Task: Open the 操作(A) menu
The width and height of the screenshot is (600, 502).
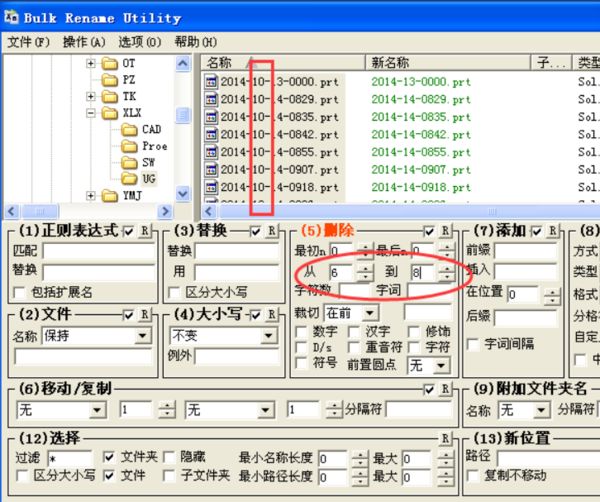Action: [x=84, y=42]
